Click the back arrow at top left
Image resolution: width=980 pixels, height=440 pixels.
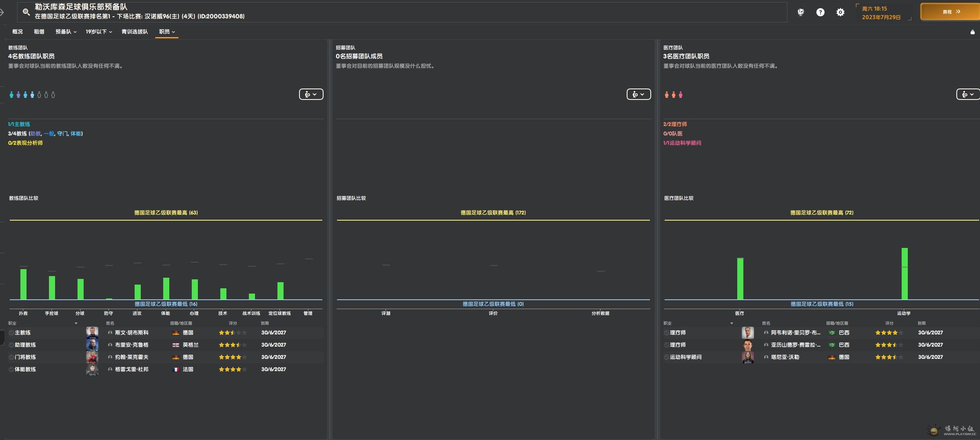point(2,12)
